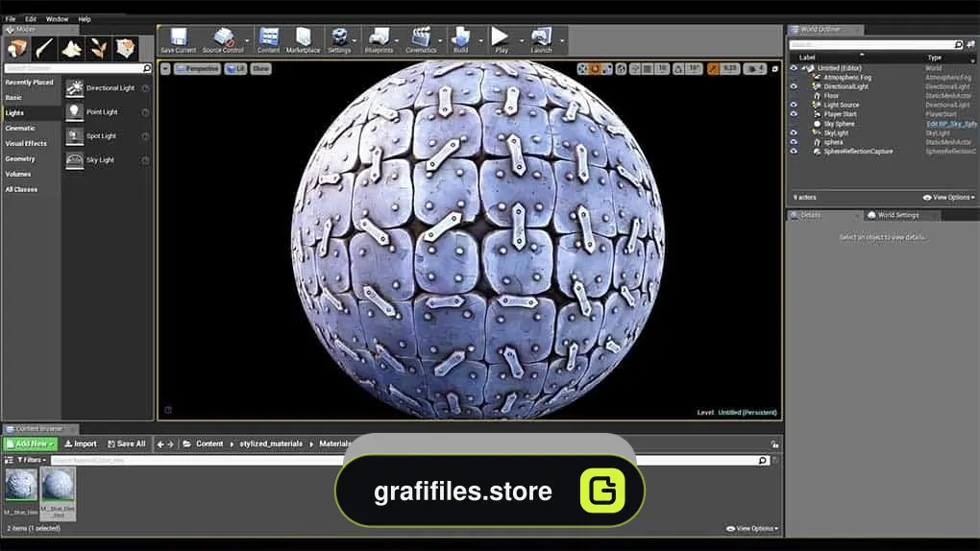980x551 pixels.
Task: Open the Build options dropdown arrow
Action: pos(480,41)
